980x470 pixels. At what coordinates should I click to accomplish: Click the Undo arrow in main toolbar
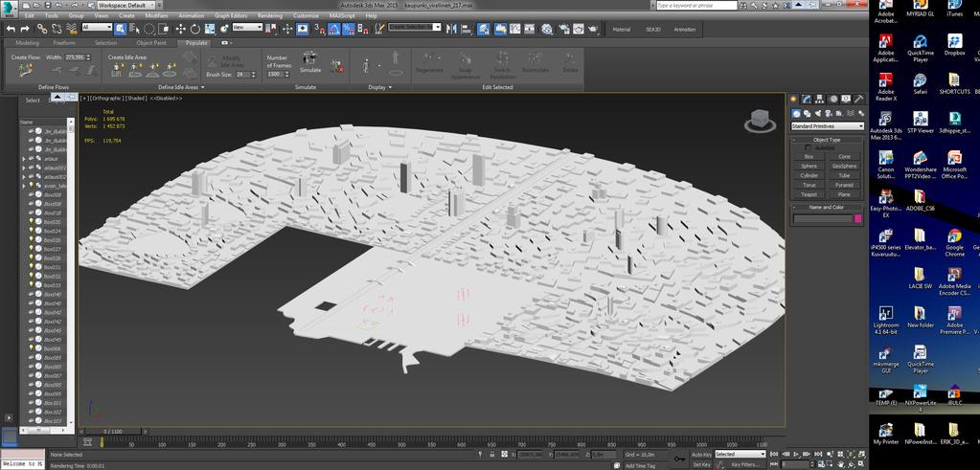point(11,29)
